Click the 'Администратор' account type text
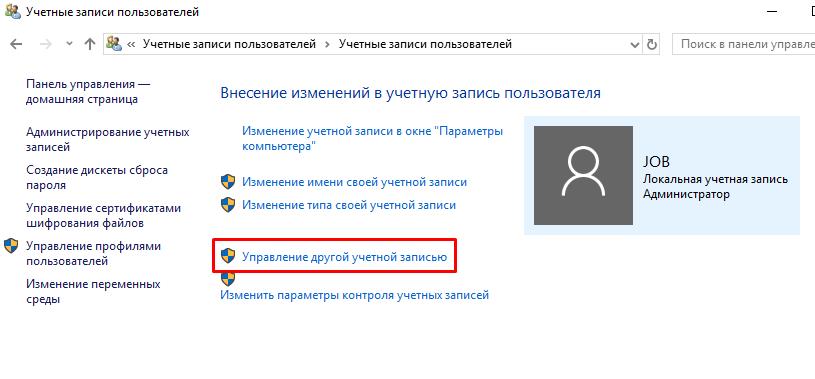The height and width of the screenshot is (379, 815). [686, 194]
